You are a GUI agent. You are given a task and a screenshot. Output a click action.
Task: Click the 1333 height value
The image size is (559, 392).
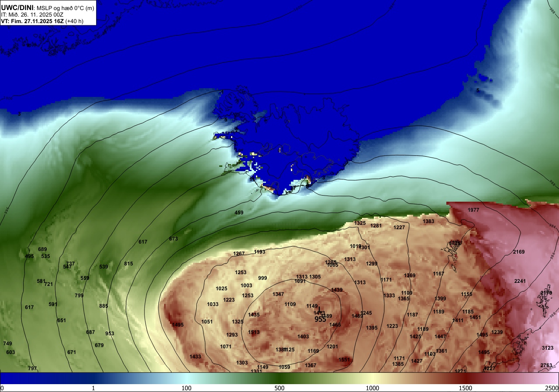[389, 296]
